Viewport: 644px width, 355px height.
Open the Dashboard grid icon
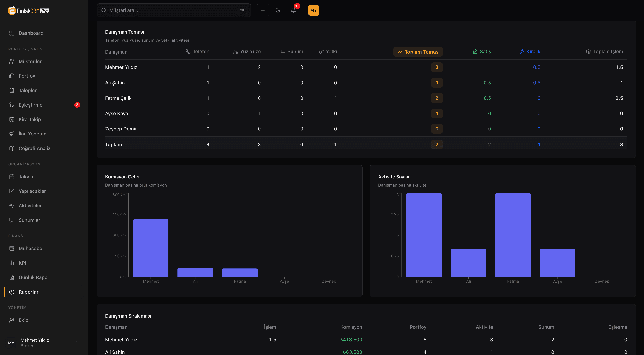12,33
